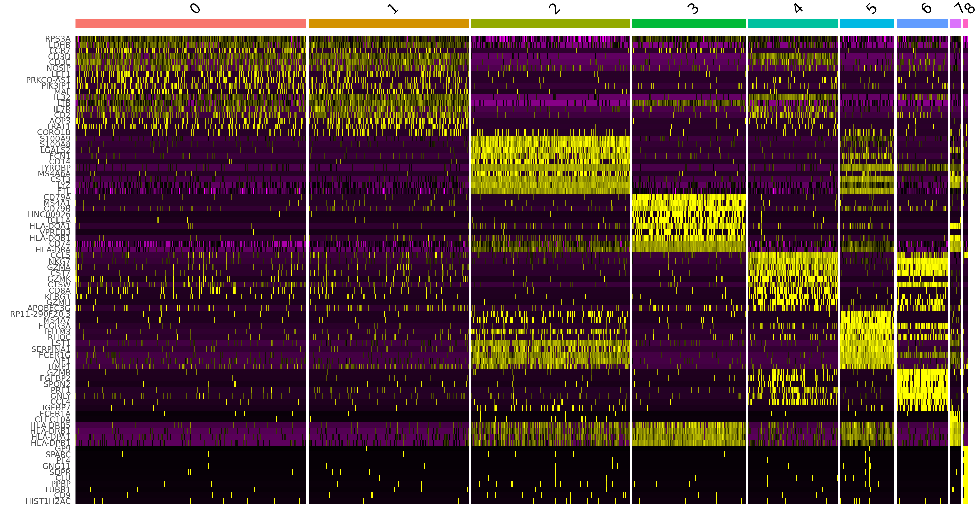980x523 pixels.
Task: Click the RP11-290F20.3 gene label
Action: [x=40, y=314]
